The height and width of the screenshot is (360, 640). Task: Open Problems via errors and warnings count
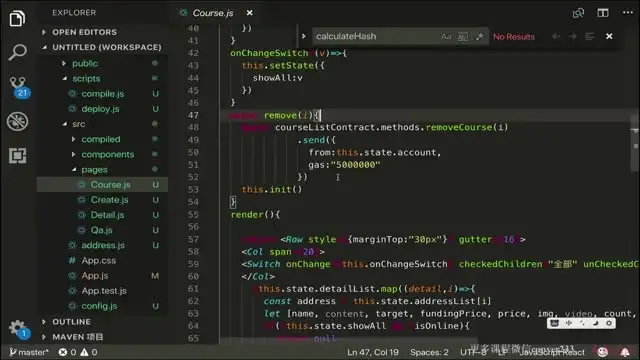78,352
